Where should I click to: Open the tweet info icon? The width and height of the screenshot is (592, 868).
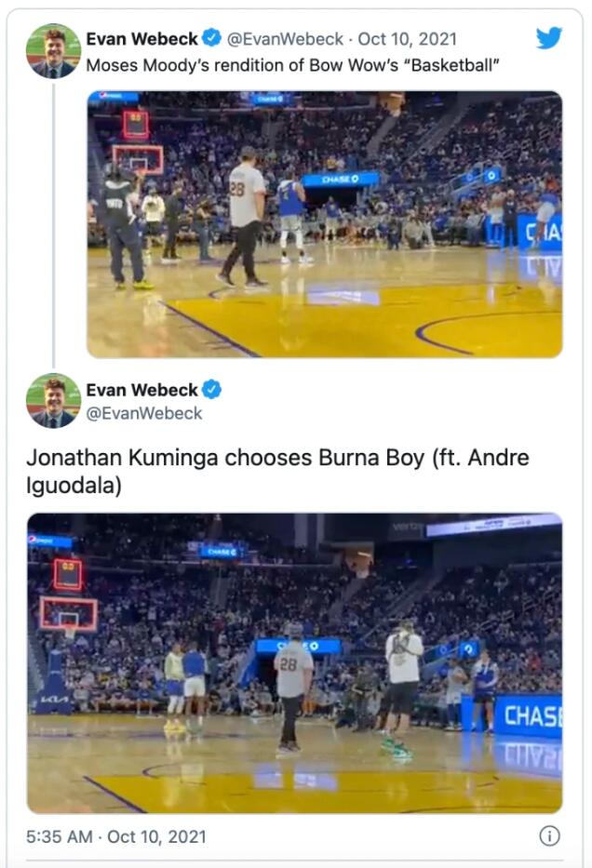[549, 836]
